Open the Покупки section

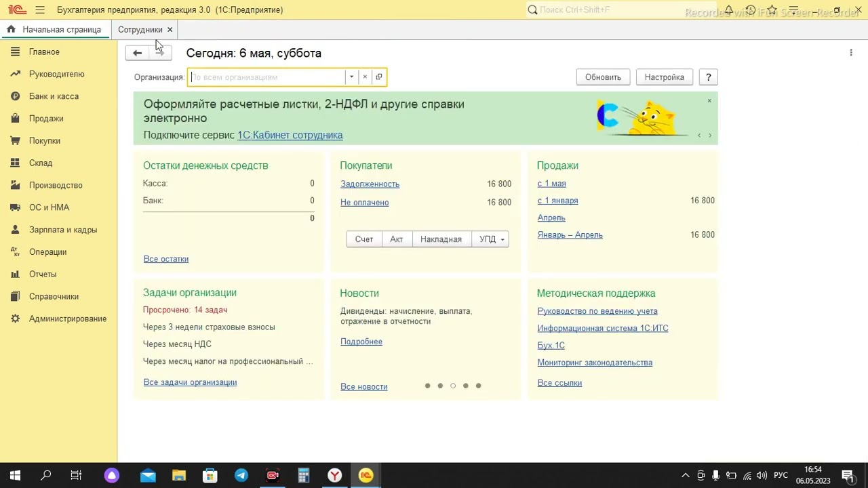(45, 141)
